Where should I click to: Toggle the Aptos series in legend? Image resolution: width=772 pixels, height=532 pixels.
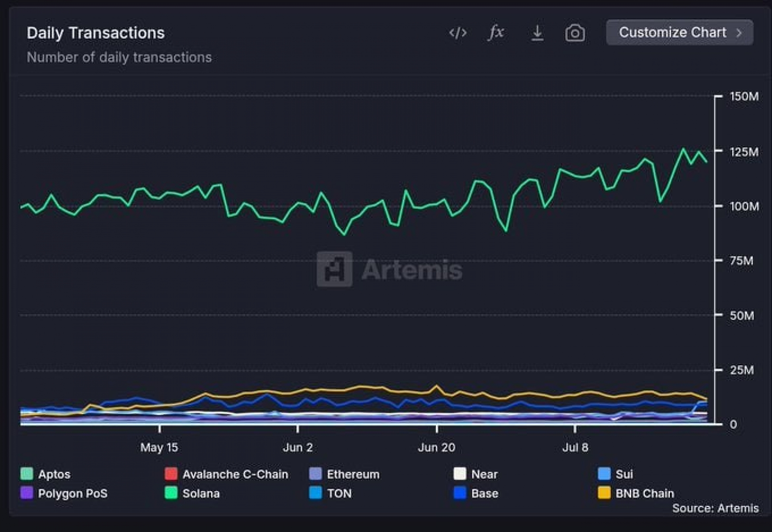45,474
